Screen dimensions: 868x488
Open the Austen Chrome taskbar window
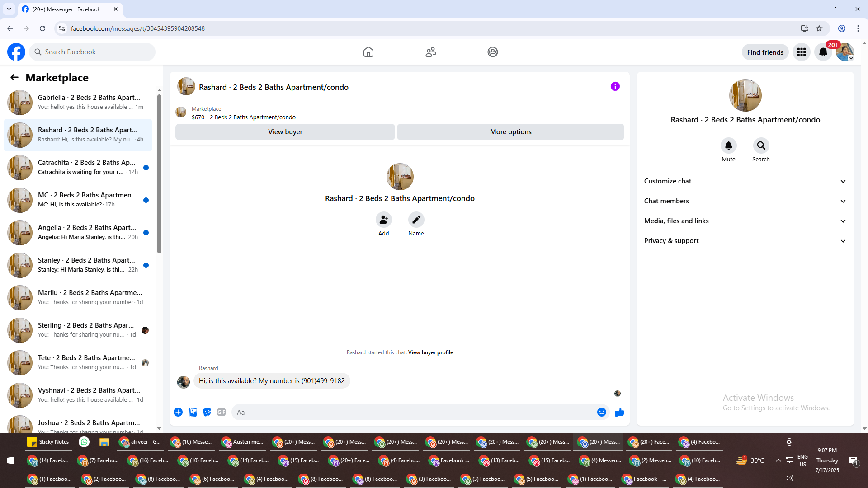[x=242, y=442]
